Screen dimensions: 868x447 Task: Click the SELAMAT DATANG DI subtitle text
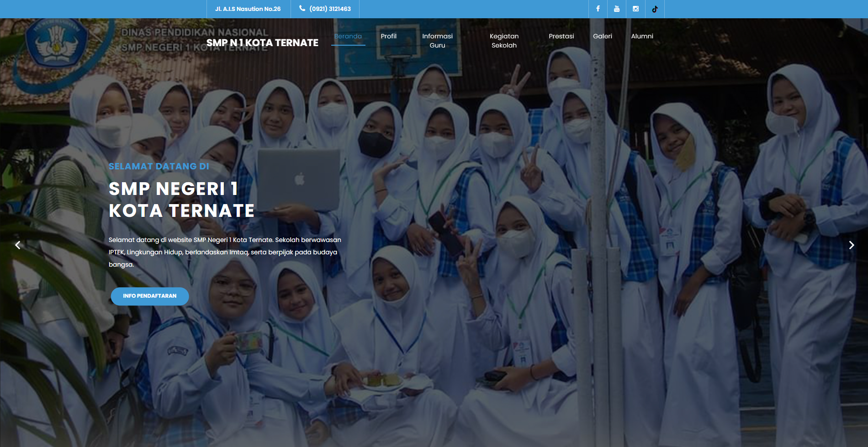tap(159, 166)
